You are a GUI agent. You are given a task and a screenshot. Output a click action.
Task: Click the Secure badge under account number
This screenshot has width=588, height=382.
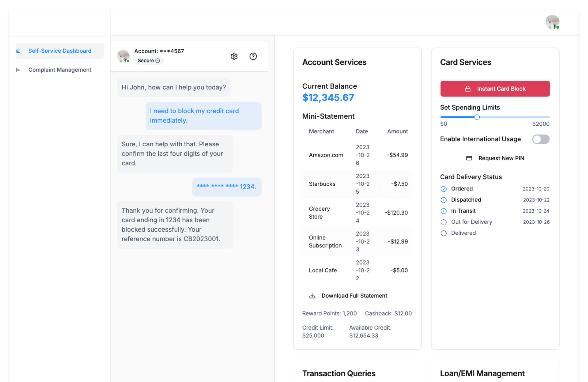(149, 61)
